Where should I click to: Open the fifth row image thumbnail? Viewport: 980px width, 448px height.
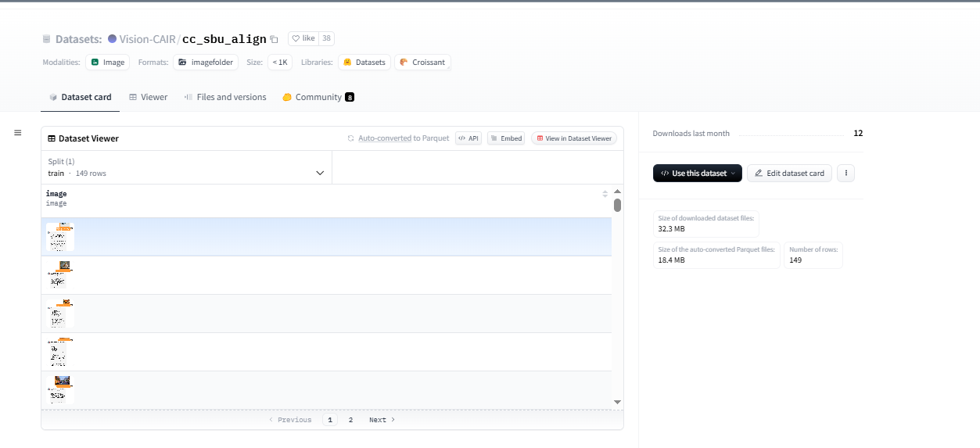(60, 389)
